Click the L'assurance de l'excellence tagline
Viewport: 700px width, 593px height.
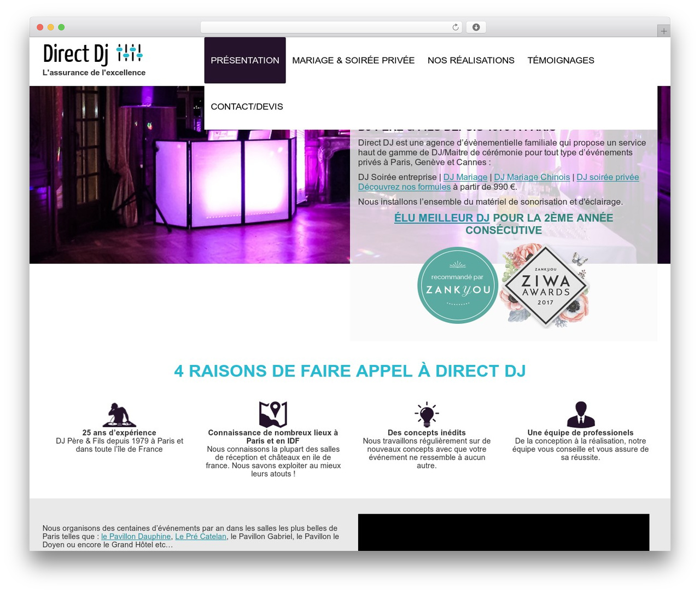[x=94, y=73]
